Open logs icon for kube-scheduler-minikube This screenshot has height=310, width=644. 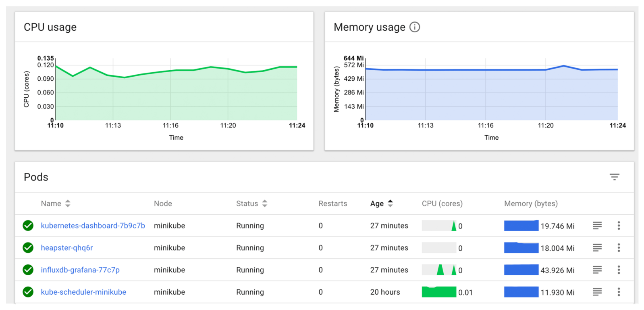(x=597, y=292)
